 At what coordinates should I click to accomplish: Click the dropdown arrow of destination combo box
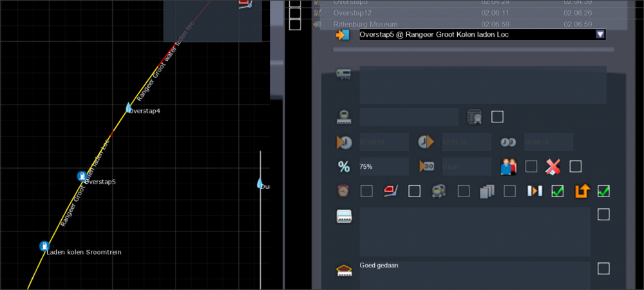coord(600,35)
